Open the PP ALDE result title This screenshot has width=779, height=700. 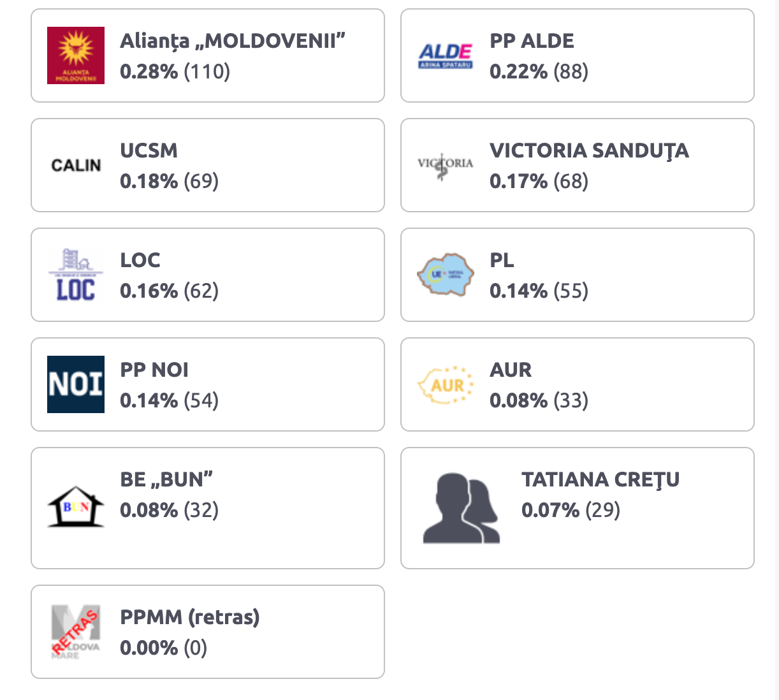click(532, 41)
